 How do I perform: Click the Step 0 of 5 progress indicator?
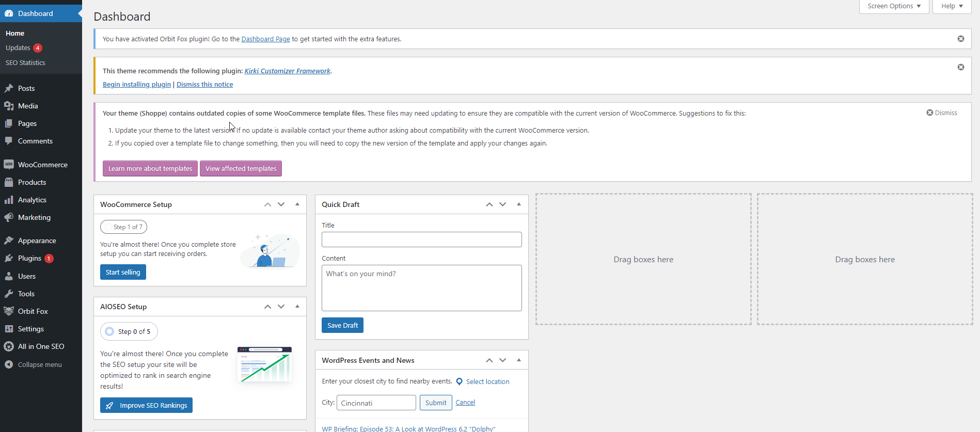129,331
